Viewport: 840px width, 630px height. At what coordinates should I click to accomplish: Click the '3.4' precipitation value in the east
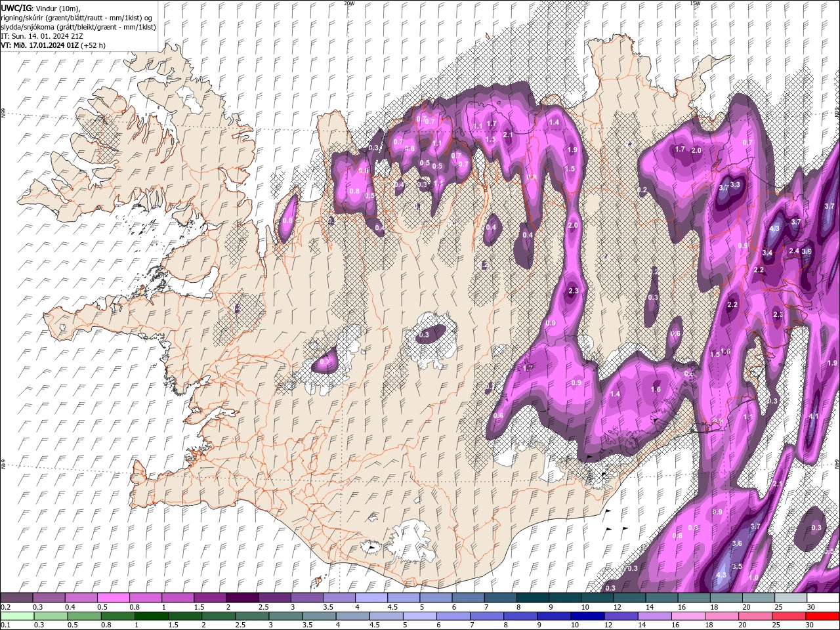[x=767, y=253]
